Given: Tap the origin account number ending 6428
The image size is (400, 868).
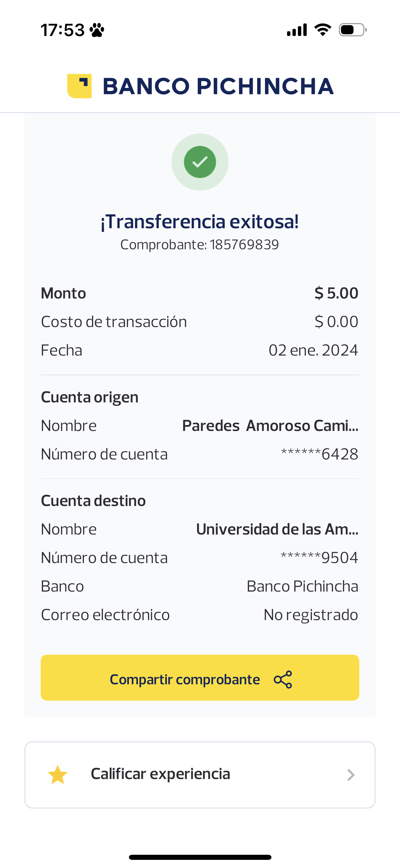Looking at the screenshot, I should click(x=319, y=454).
